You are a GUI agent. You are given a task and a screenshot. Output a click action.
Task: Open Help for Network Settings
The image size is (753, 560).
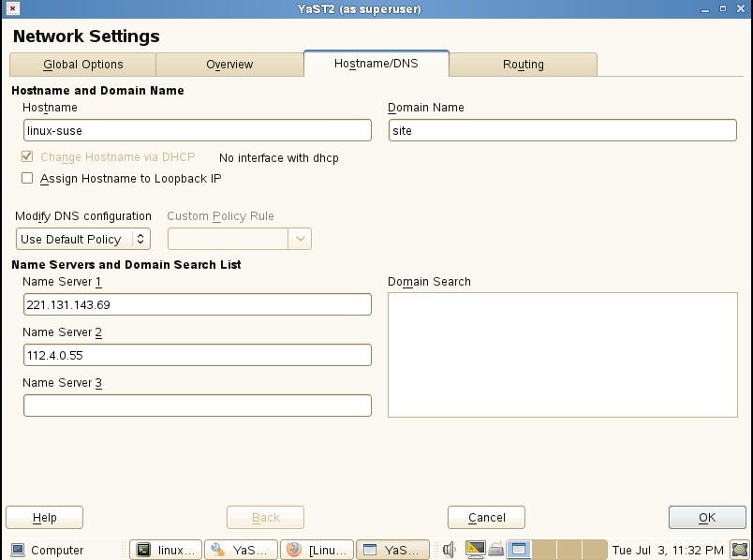tap(44, 517)
